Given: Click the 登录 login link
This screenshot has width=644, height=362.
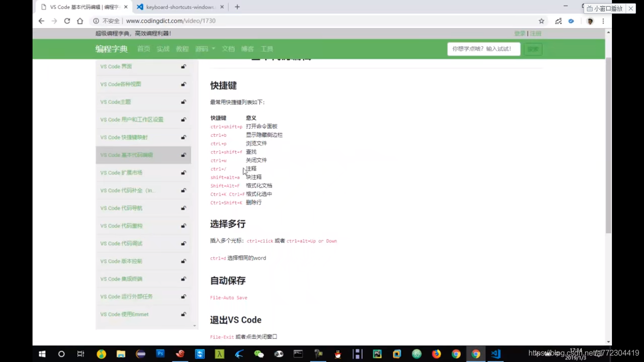Looking at the screenshot, I should (520, 33).
